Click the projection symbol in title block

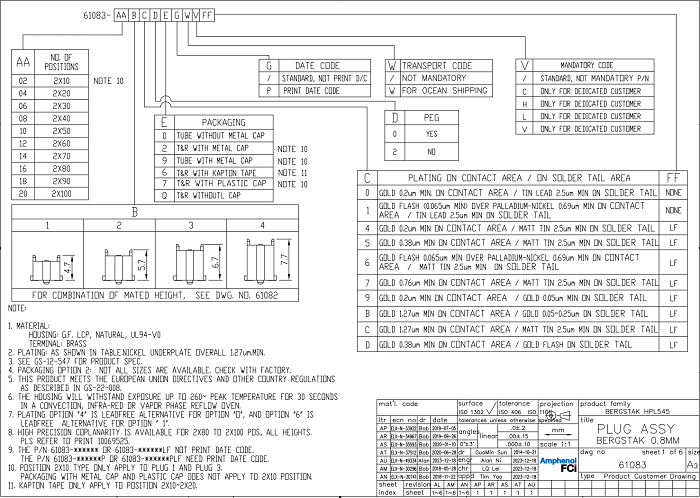point(559,416)
